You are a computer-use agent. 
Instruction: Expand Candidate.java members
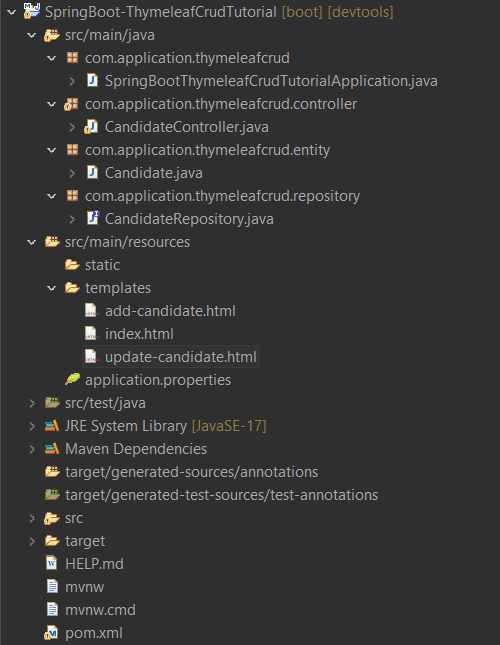coord(72,173)
